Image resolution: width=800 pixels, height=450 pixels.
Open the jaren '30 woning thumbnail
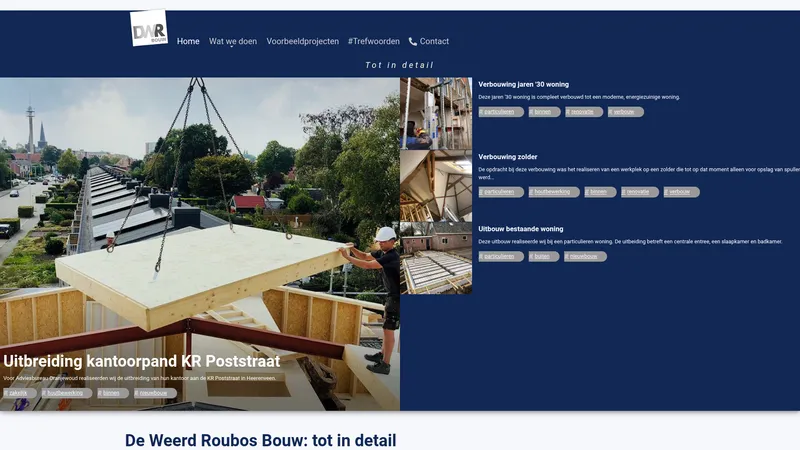coord(436,113)
